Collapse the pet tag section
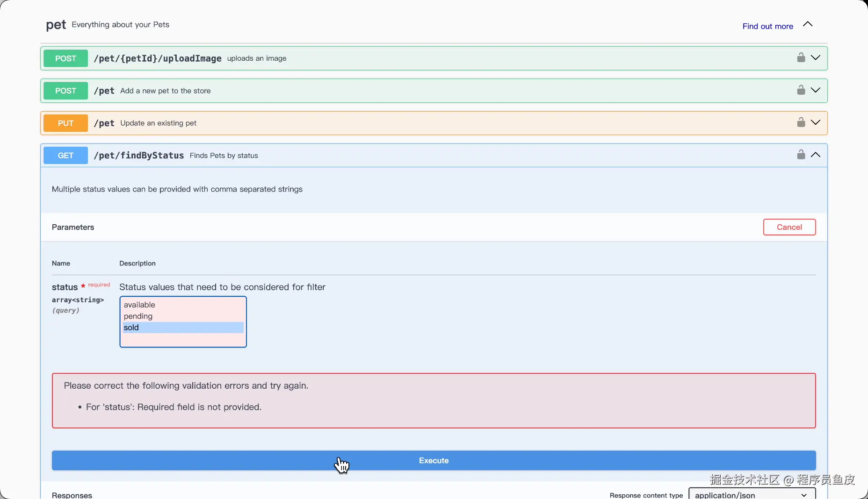868x499 pixels. pos(808,24)
